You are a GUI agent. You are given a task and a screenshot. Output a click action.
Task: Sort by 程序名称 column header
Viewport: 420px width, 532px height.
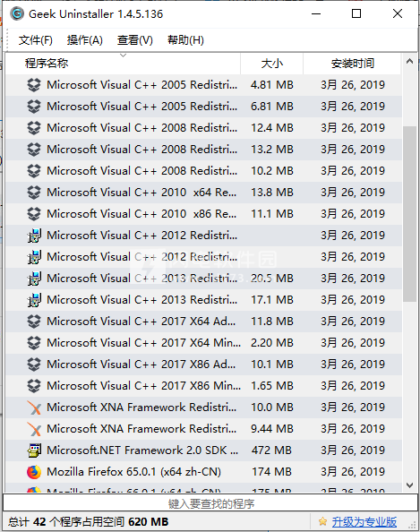coord(124,64)
